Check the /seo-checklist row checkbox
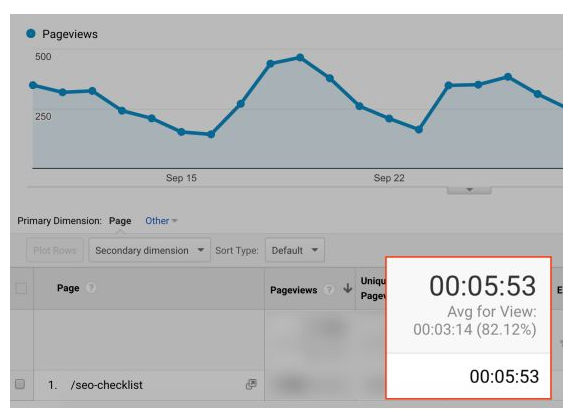579x419 pixels. pos(20,384)
